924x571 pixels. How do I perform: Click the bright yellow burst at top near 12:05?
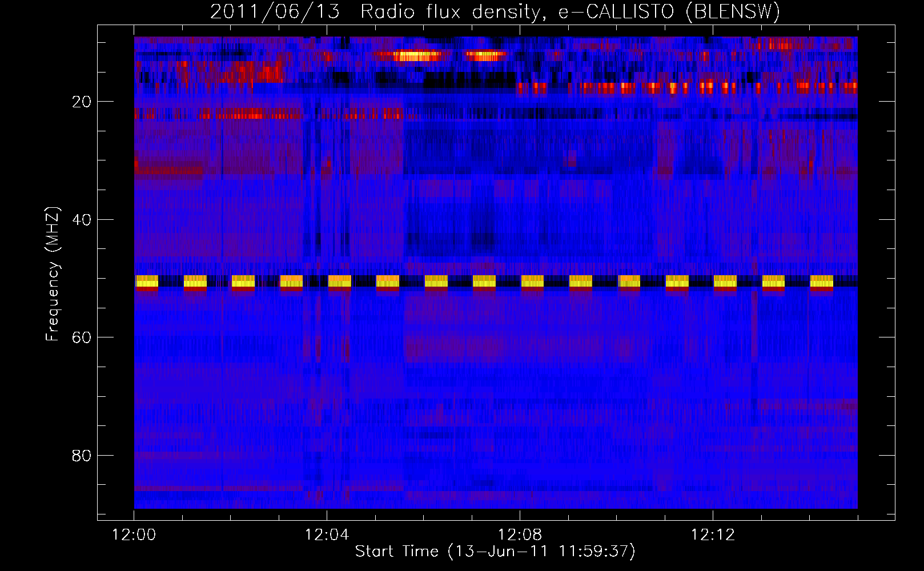click(x=417, y=56)
